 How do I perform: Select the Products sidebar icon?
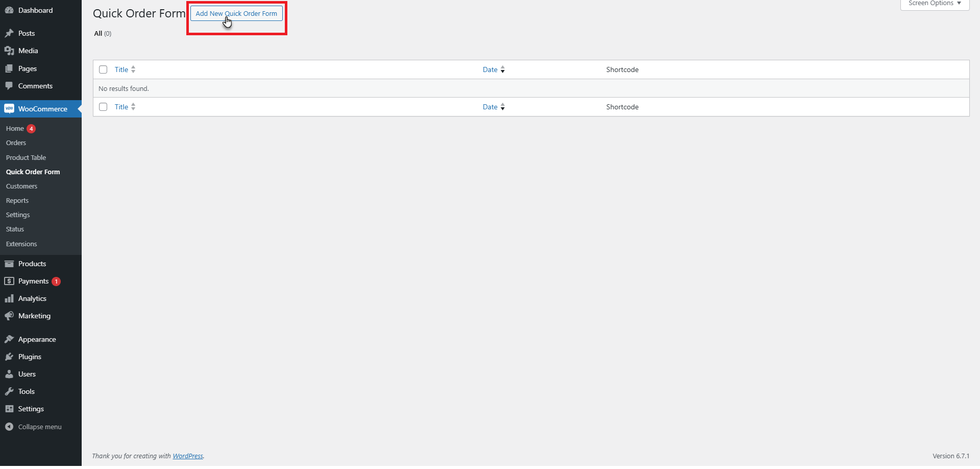[9, 263]
